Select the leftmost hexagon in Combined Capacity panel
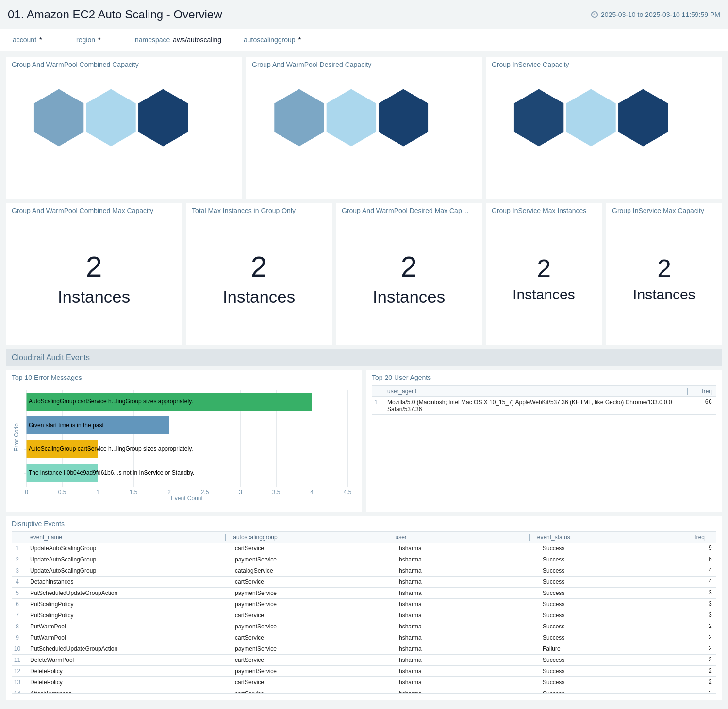The image size is (728, 709). [59, 117]
